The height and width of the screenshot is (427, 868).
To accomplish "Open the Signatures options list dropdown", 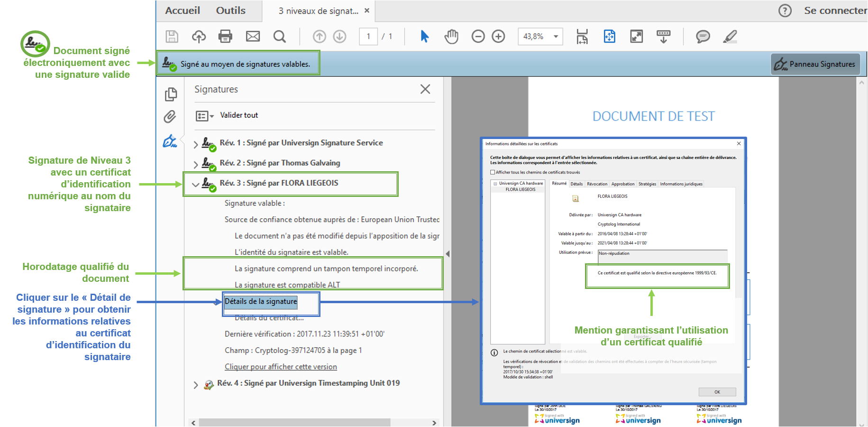I will (205, 116).
